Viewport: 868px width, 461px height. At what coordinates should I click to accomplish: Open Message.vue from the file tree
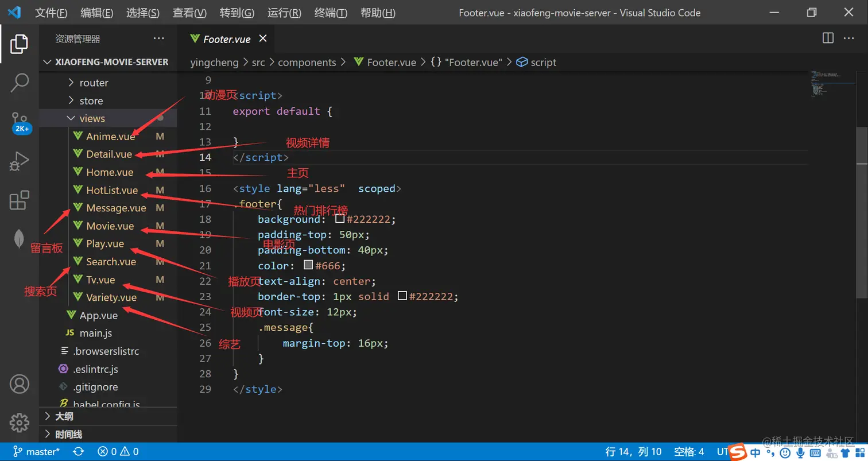click(x=116, y=208)
